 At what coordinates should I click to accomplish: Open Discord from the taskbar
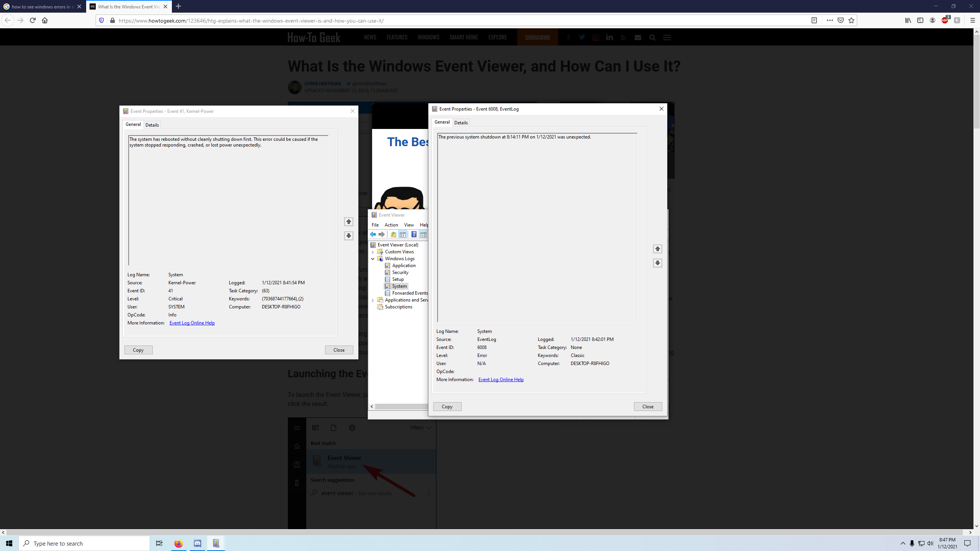(x=198, y=543)
